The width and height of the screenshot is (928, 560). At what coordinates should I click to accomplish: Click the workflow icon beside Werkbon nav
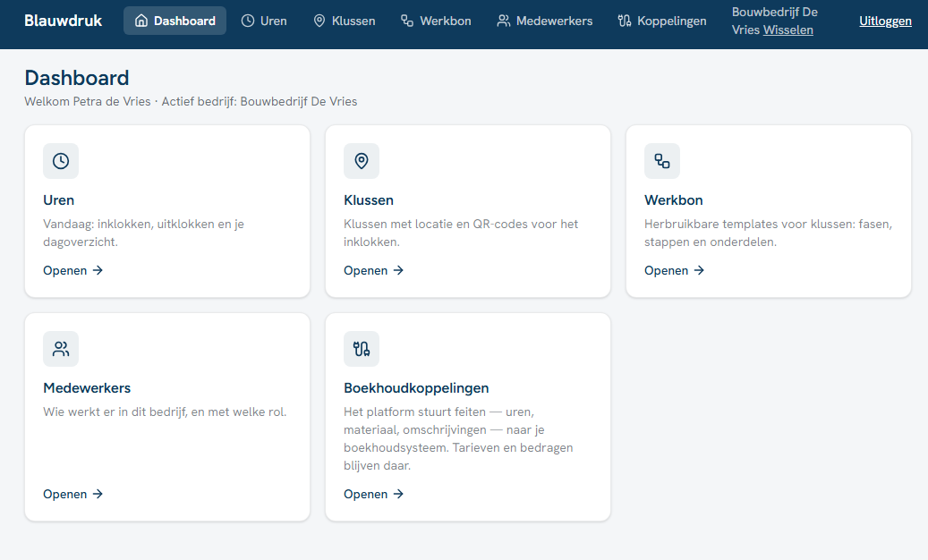point(407,21)
